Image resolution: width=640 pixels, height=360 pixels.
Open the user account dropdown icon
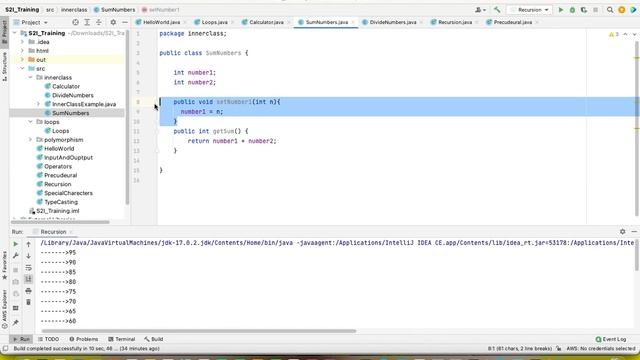pyautogui.click(x=480, y=10)
